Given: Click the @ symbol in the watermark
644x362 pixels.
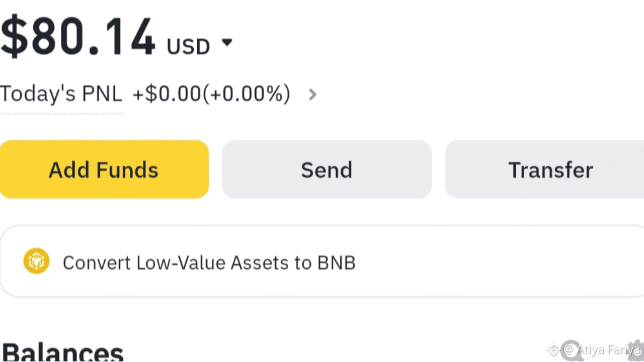Looking at the screenshot, I should 569,349.
